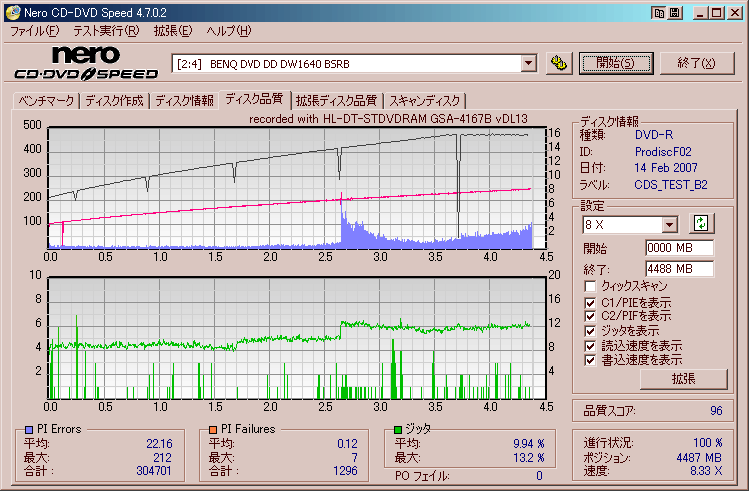Click the green jitter legend square
Viewport: 749px width, 491px height.
pos(398,429)
